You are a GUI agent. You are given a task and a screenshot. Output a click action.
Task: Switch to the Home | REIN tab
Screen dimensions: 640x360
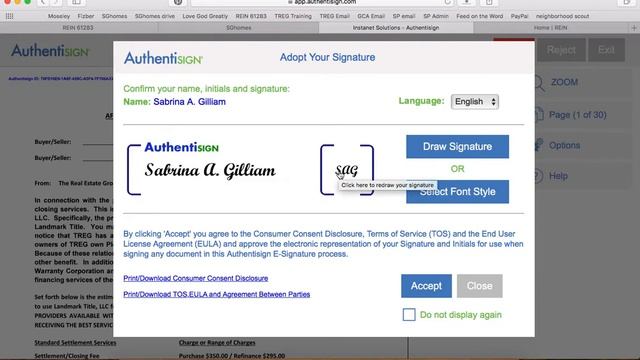(x=550, y=28)
